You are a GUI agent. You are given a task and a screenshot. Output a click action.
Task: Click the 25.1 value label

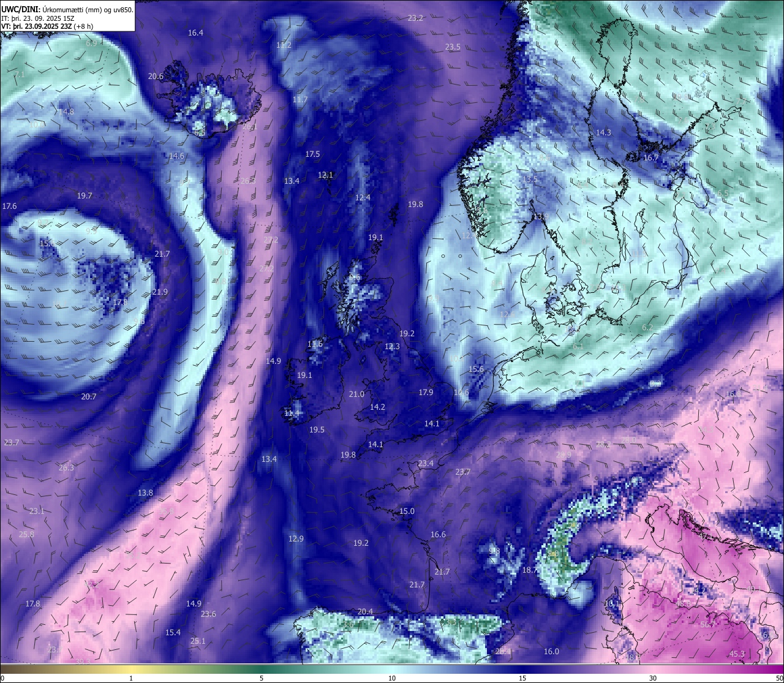198,641
